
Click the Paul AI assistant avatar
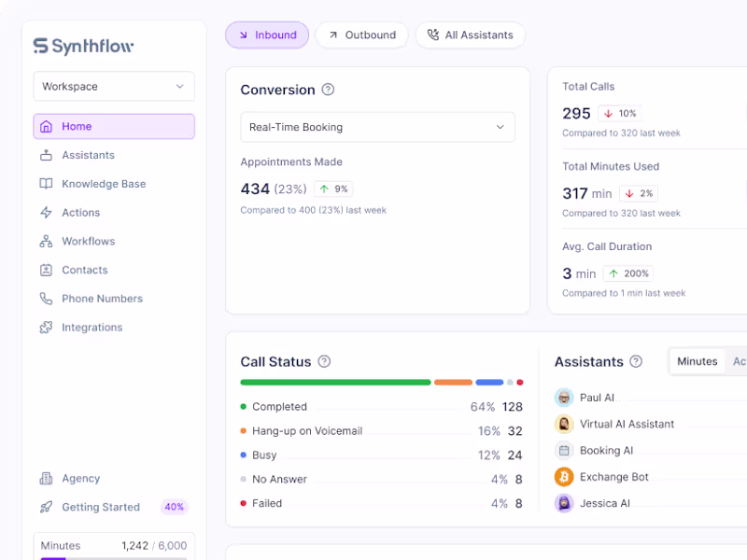pos(564,398)
